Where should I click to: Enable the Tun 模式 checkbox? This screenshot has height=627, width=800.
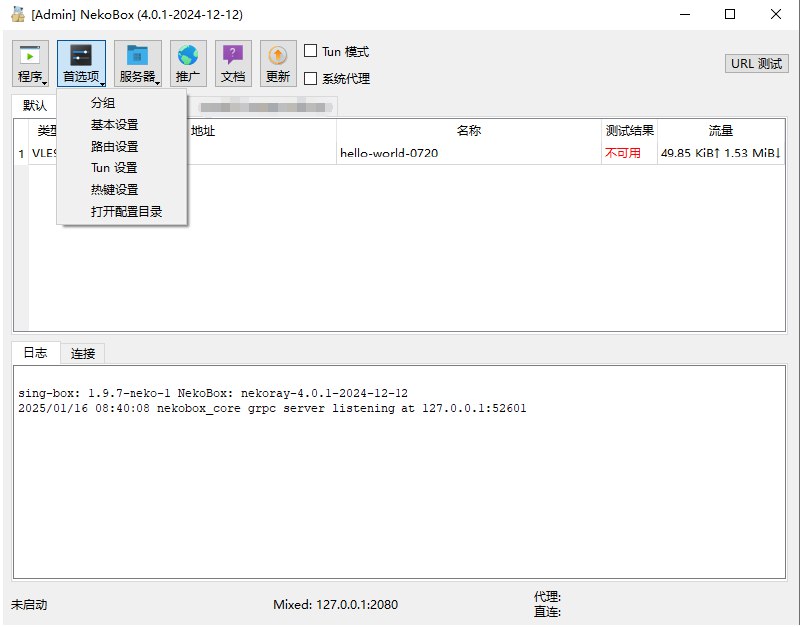pyautogui.click(x=310, y=51)
